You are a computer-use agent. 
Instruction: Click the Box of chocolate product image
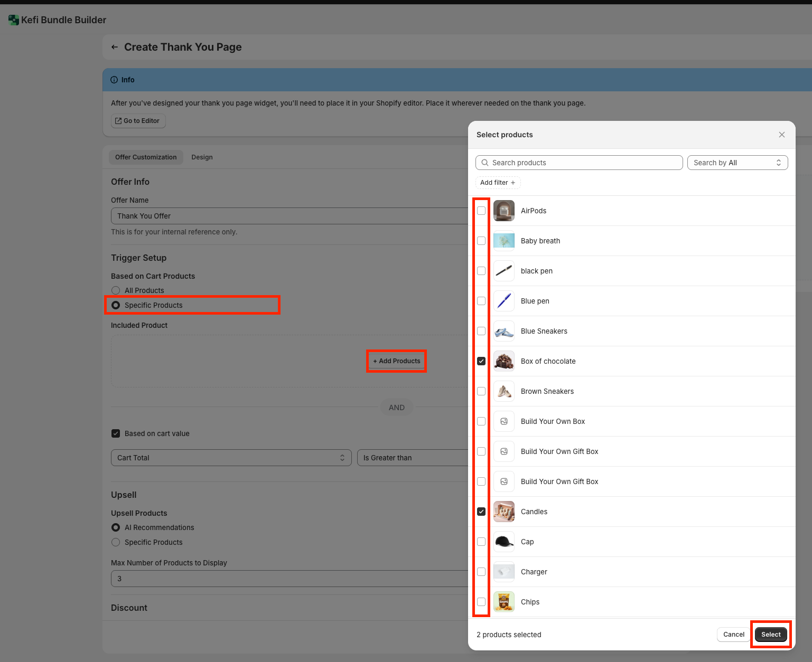[504, 361]
